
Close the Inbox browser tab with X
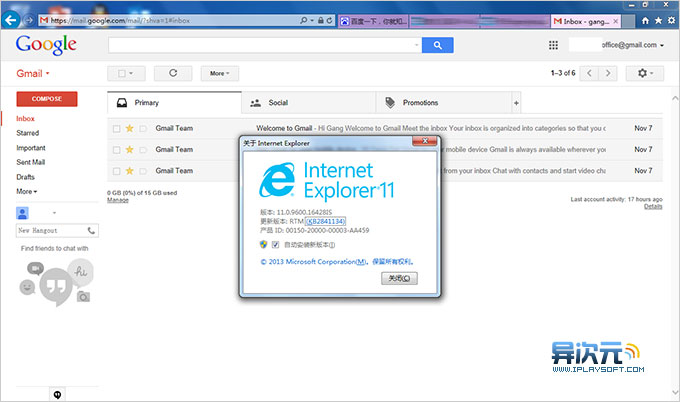[615, 21]
